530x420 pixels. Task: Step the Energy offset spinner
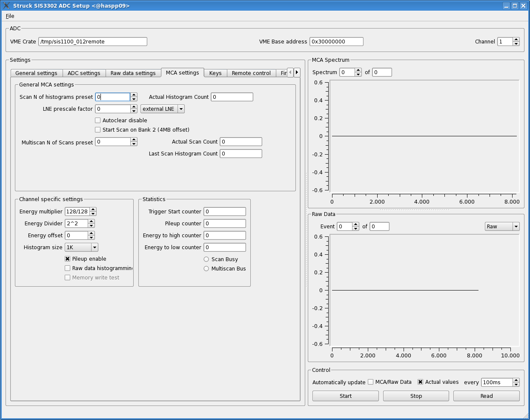pos(91,236)
